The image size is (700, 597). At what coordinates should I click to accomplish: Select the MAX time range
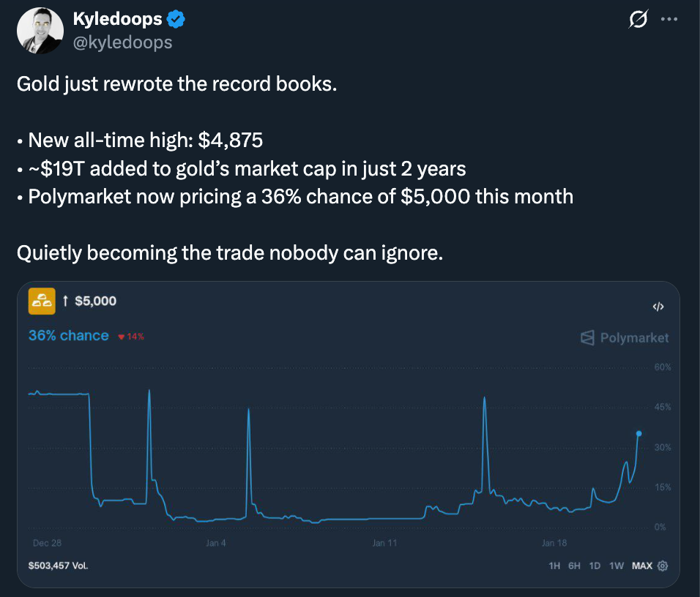coord(641,566)
